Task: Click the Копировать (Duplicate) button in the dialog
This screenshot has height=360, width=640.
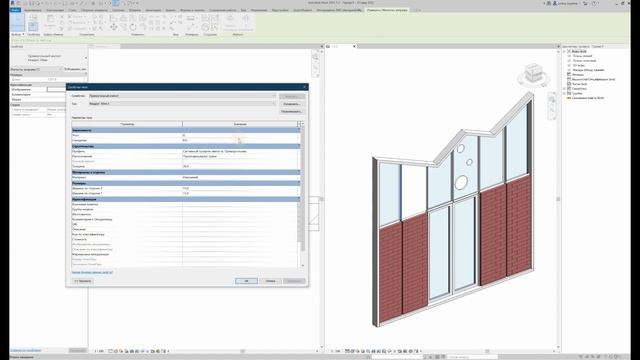Action: point(292,104)
